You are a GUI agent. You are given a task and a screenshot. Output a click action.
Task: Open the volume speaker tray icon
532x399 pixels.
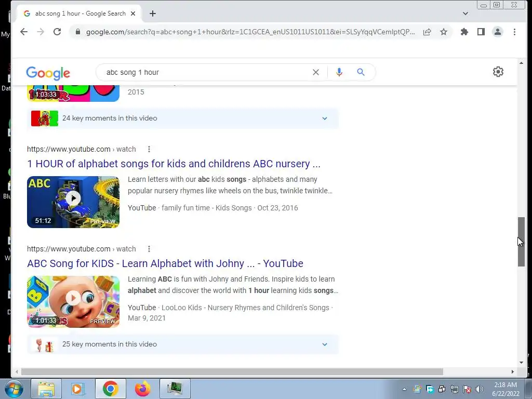(480, 389)
